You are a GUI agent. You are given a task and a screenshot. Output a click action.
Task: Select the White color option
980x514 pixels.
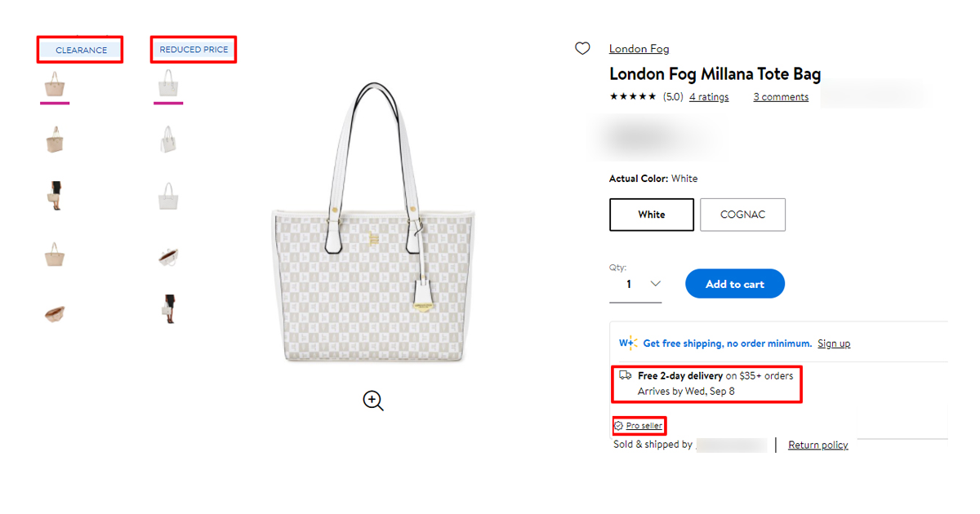(x=651, y=215)
